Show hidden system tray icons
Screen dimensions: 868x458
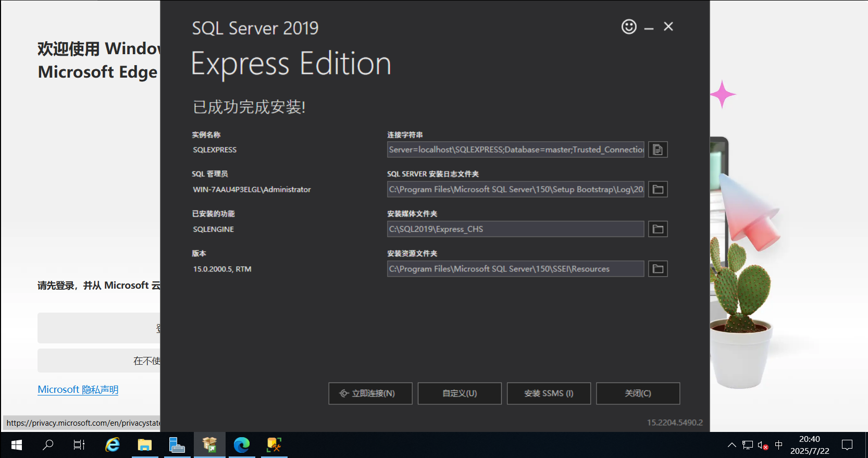click(x=732, y=445)
